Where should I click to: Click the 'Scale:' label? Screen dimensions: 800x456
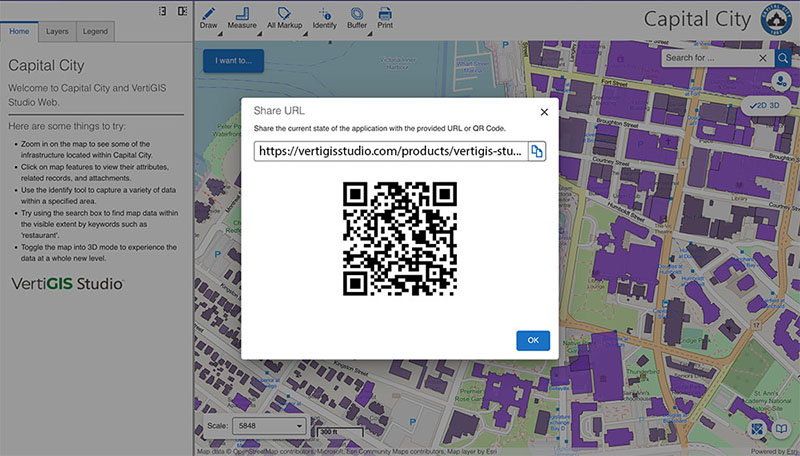tap(217, 425)
